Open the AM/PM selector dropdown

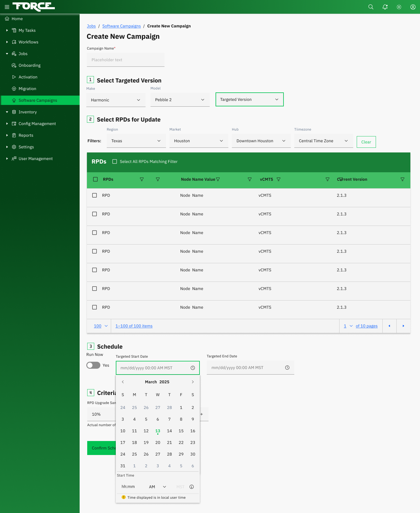coord(157,487)
